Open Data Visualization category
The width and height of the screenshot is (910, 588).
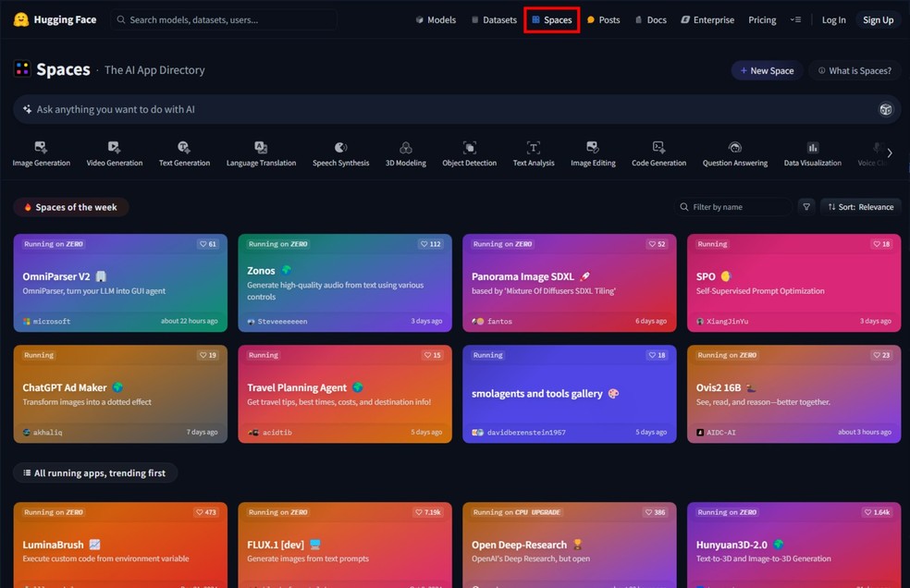click(813, 153)
